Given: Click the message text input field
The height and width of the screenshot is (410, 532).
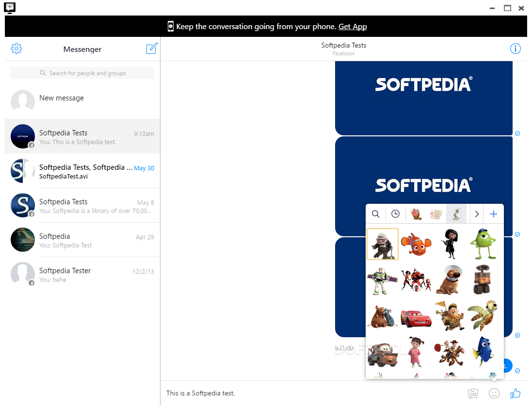Looking at the screenshot, I should tap(314, 393).
